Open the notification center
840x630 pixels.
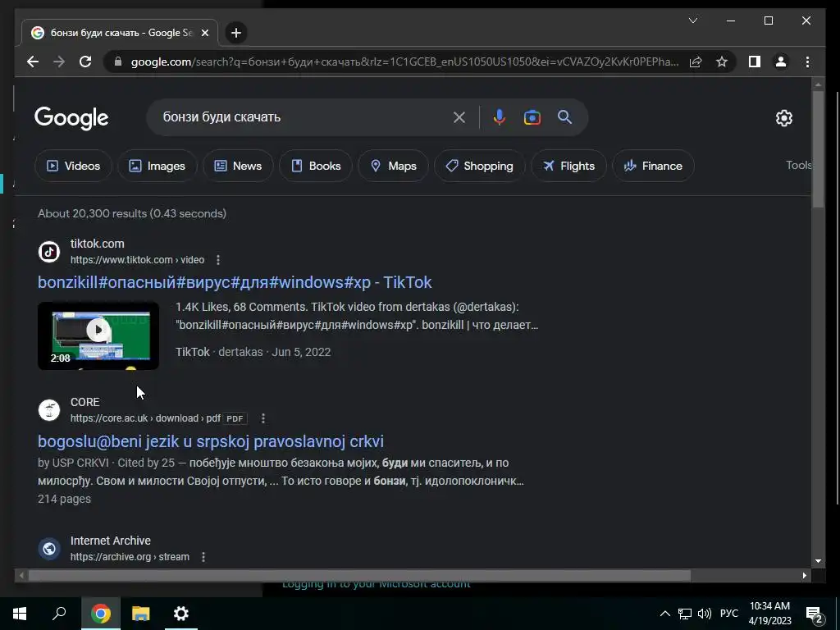[x=815, y=615]
